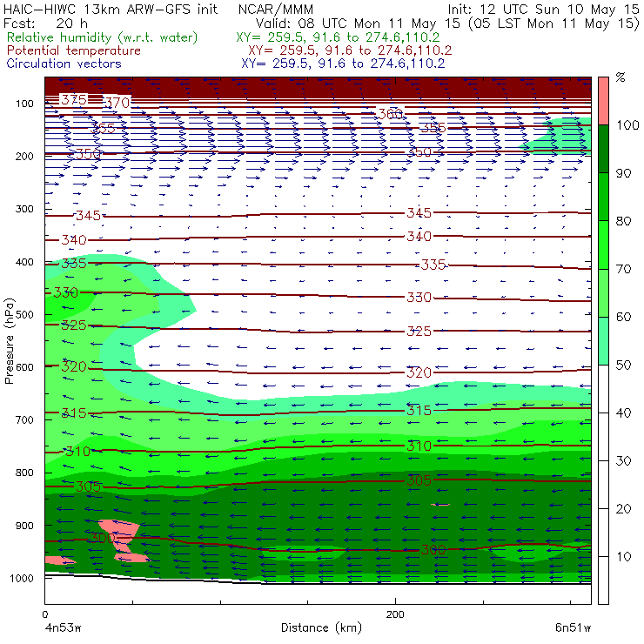Select the 'Valid: 08 UTC Mon 11 May 15' text
The height and width of the screenshot is (644, 644).
point(358,23)
